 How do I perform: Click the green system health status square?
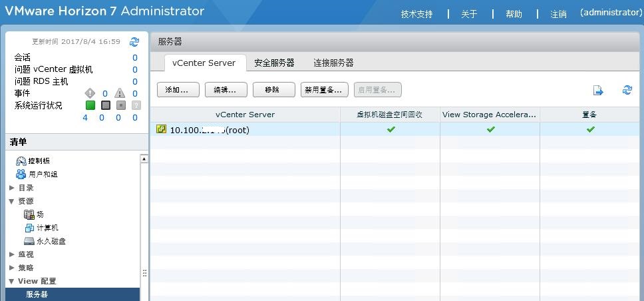pos(90,105)
